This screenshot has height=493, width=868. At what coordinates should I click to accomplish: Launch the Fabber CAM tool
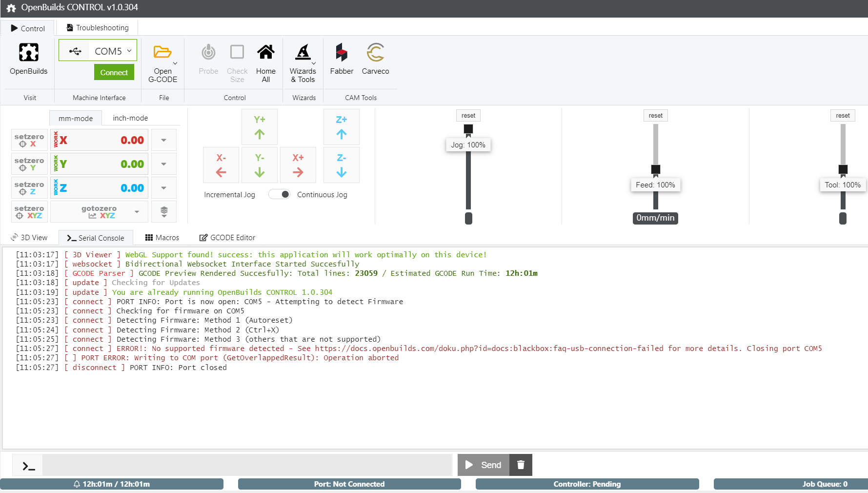[x=342, y=60]
